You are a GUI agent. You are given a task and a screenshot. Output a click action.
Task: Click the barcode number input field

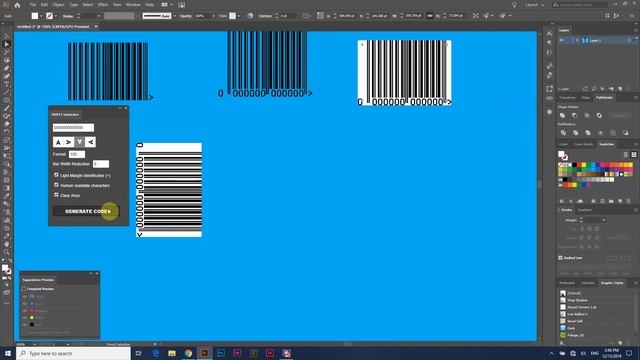click(73, 128)
